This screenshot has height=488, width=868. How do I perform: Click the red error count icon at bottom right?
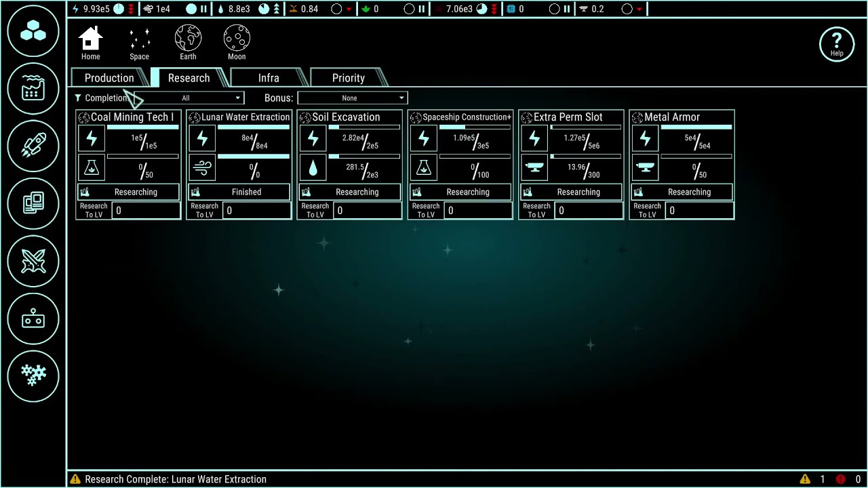(841, 479)
